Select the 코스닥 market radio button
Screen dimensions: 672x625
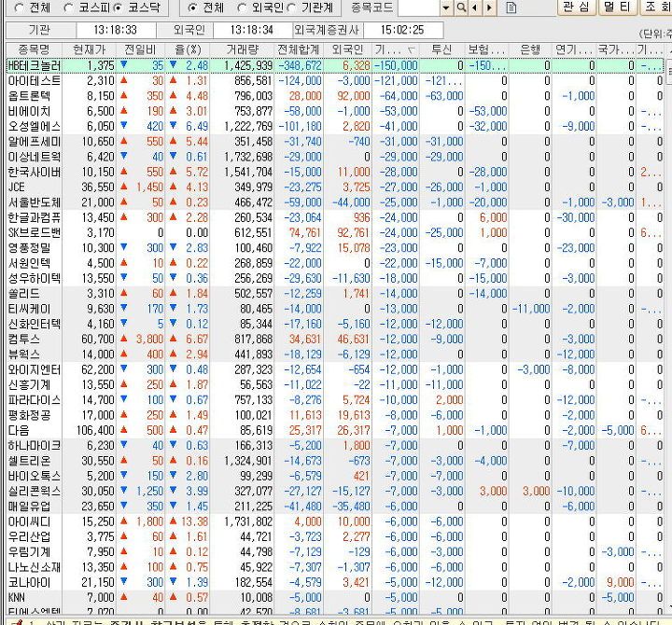tap(118, 7)
